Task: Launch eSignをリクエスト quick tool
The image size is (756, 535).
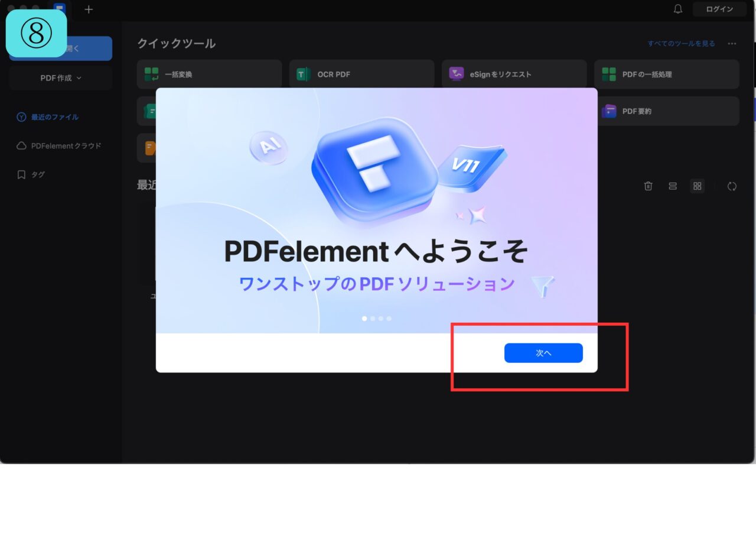Action: (514, 74)
